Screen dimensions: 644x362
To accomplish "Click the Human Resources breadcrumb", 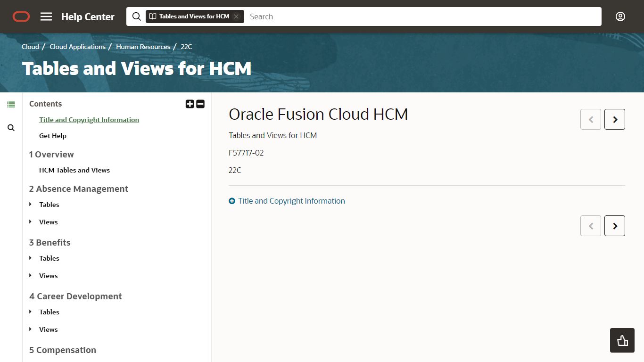I will 143,47.
